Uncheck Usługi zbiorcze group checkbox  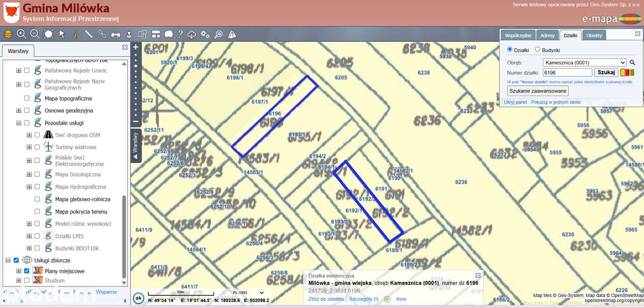point(16,260)
